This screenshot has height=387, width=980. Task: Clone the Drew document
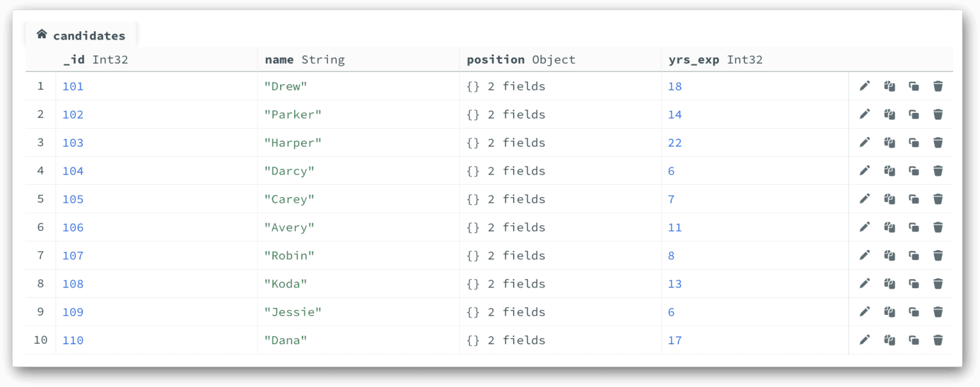pos(914,86)
